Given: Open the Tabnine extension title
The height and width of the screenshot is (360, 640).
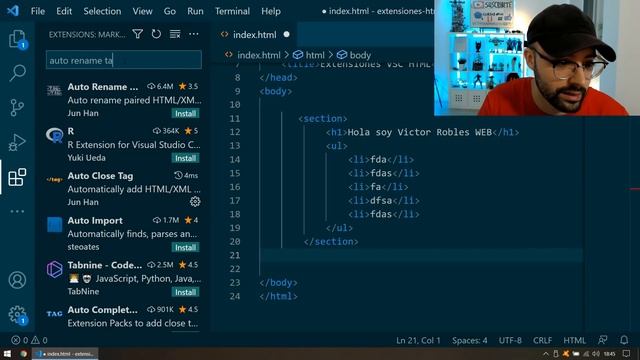Looking at the screenshot, I should pos(104,265).
